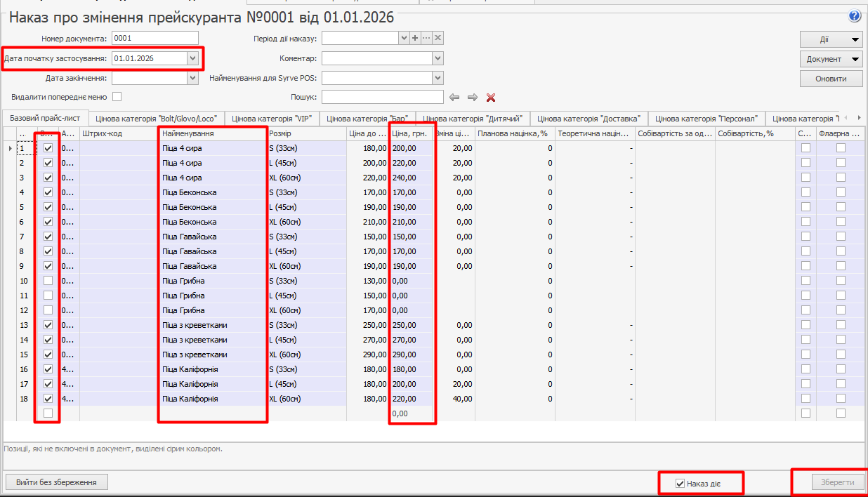Go to next search result arrow
Image resolution: width=868 pixels, height=497 pixels.
(x=473, y=97)
